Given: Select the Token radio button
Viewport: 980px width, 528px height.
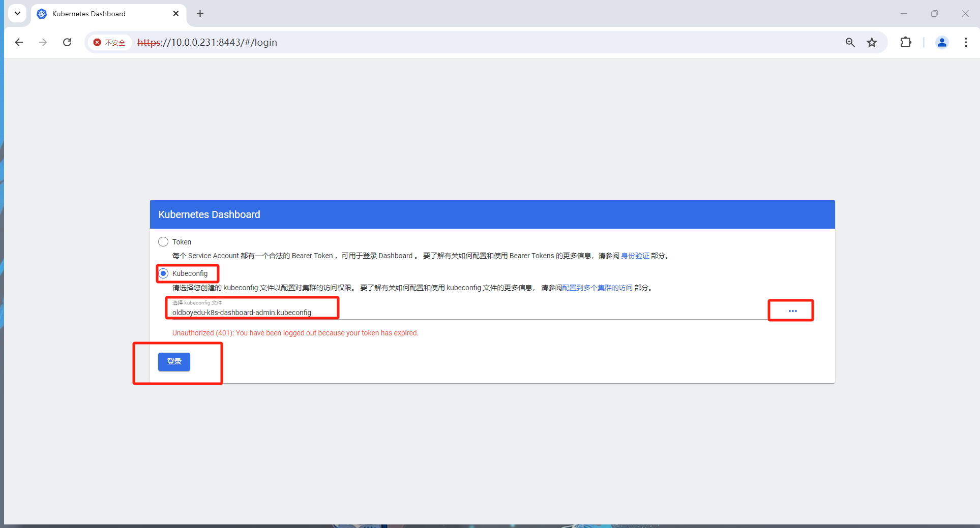Looking at the screenshot, I should pyautogui.click(x=163, y=242).
